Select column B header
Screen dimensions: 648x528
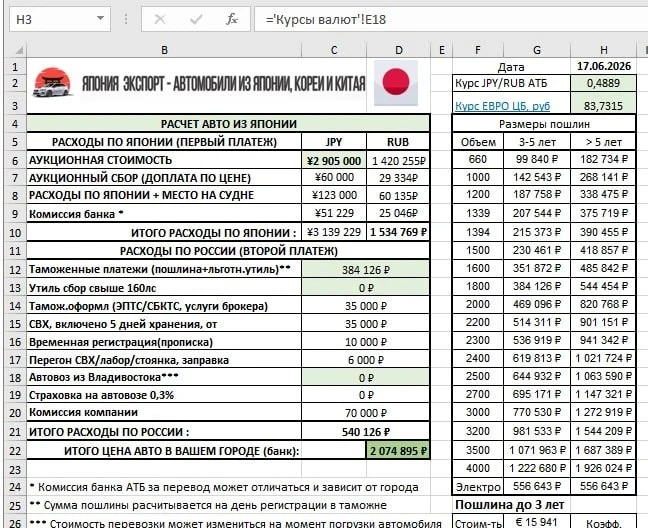pyautogui.click(x=164, y=50)
